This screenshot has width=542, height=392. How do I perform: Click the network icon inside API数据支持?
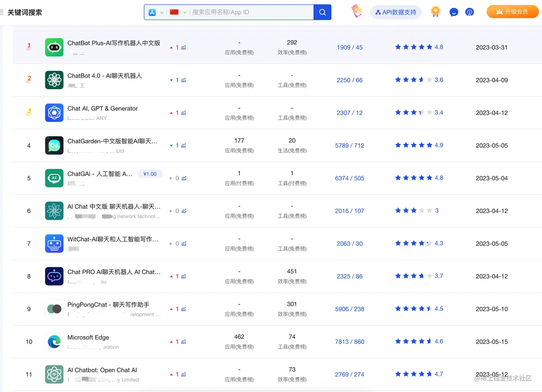(x=377, y=12)
